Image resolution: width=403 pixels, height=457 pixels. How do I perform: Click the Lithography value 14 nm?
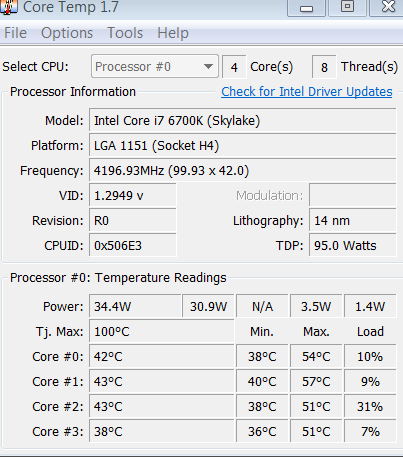[353, 220]
